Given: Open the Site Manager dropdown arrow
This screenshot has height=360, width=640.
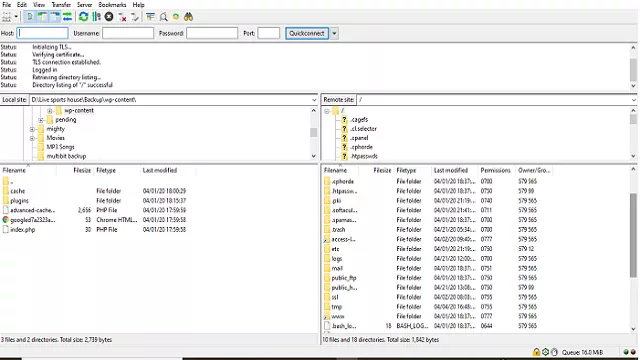Looking at the screenshot, I should pyautogui.click(x=16, y=17).
